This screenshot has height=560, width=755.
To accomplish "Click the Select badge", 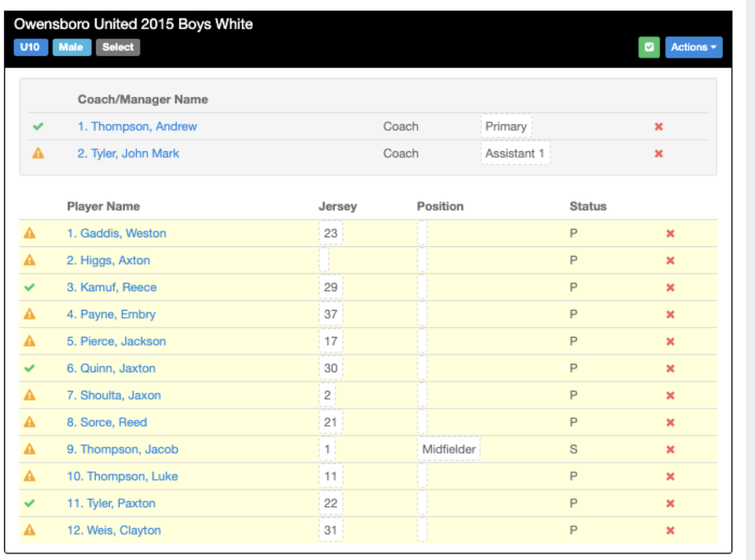I will tap(118, 47).
